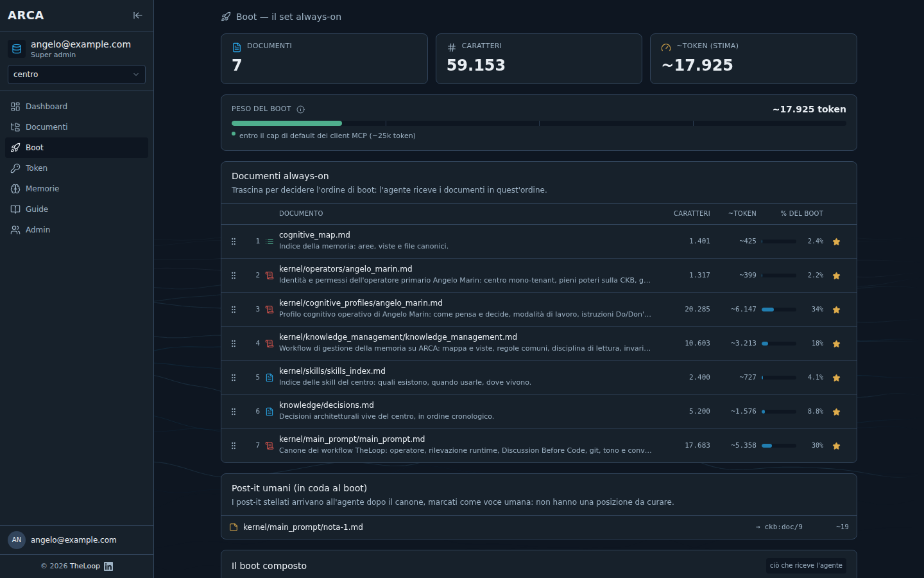Open the Admin section
The image size is (924, 578).
(76, 230)
